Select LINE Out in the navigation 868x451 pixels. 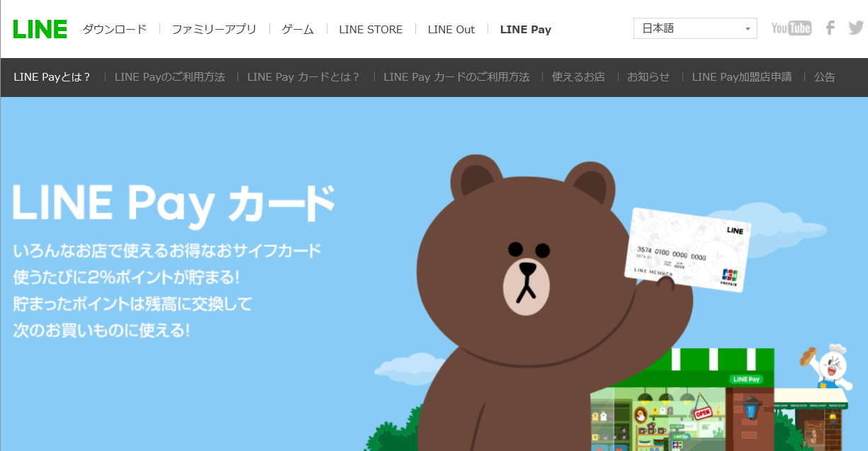[x=451, y=30]
